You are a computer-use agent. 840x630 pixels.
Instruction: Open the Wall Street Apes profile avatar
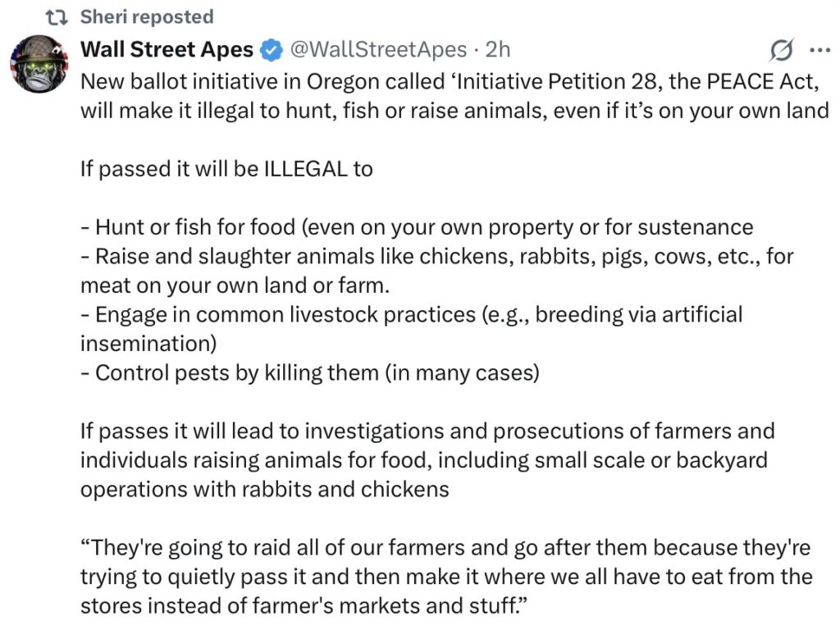point(39,63)
